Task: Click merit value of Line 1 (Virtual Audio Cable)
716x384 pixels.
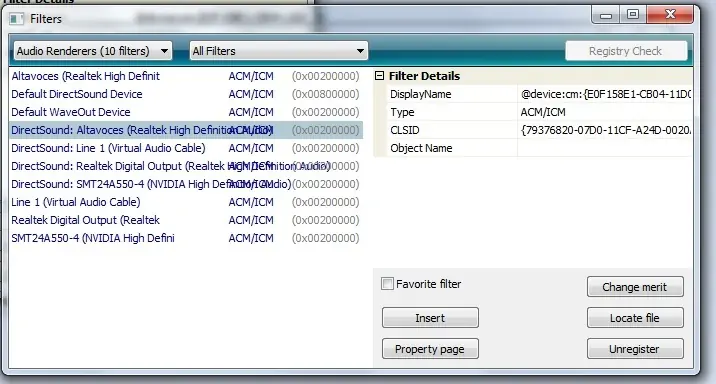Action: coord(326,202)
